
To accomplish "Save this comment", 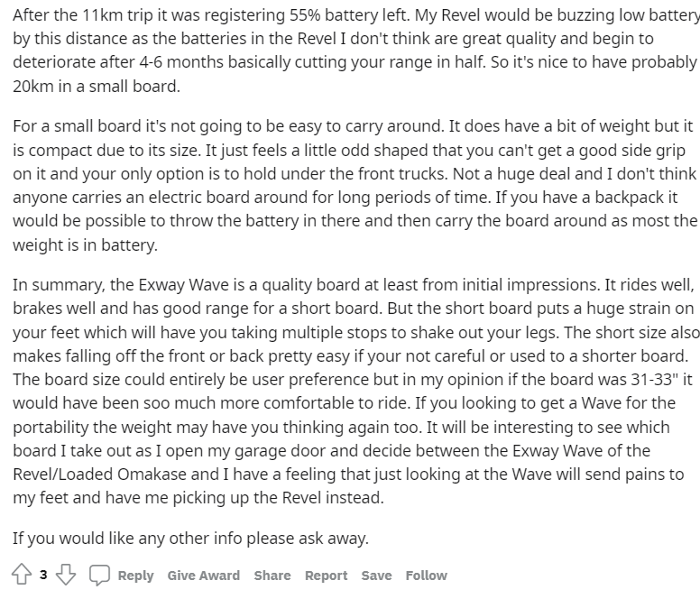I will pos(376,576).
